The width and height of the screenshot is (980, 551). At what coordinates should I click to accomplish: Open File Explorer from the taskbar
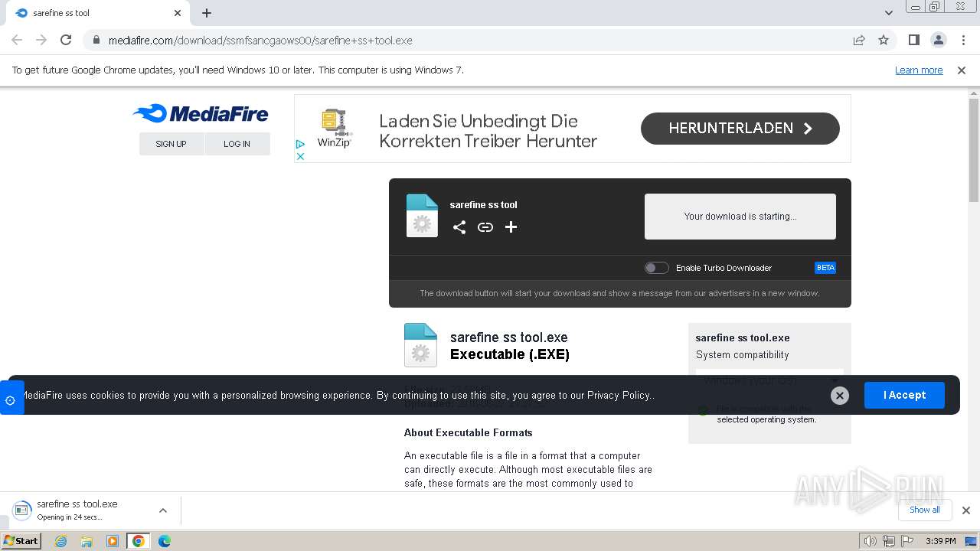tap(87, 541)
